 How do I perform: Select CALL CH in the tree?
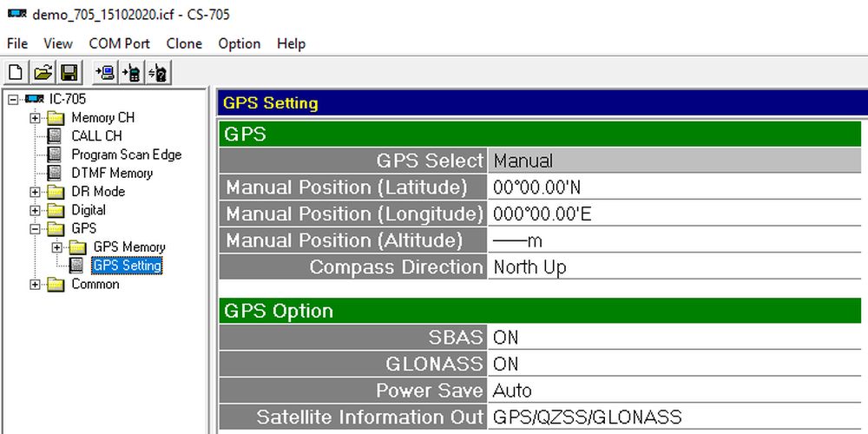click(97, 136)
